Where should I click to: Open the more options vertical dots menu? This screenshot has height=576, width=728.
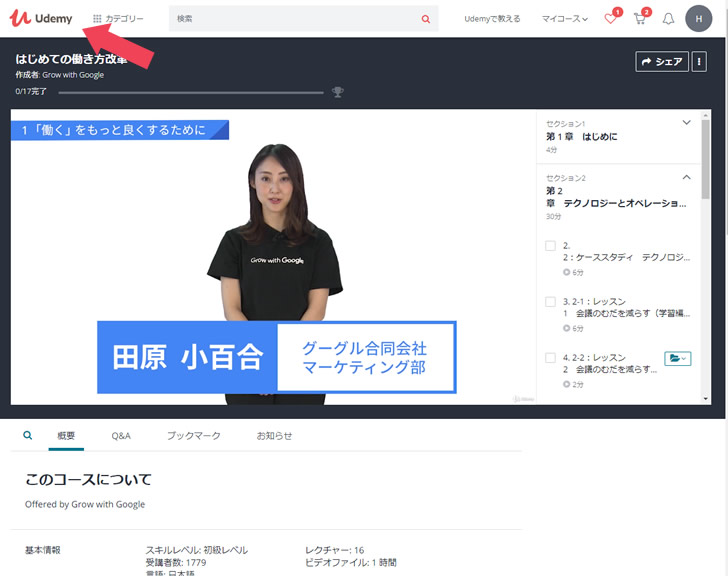tap(699, 61)
